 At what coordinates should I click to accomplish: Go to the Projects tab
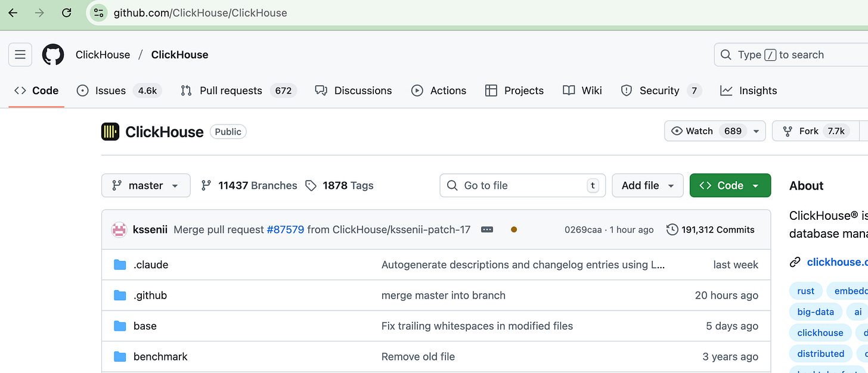coord(514,91)
